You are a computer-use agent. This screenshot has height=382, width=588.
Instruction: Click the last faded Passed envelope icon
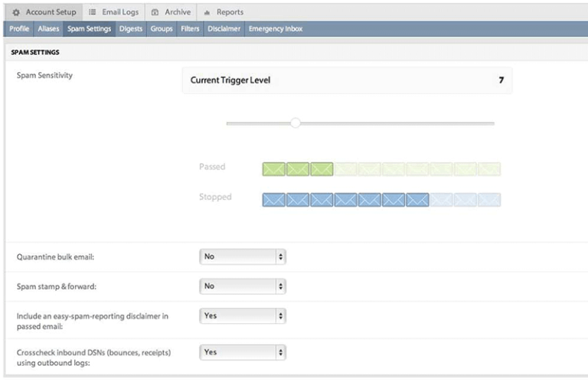click(488, 168)
